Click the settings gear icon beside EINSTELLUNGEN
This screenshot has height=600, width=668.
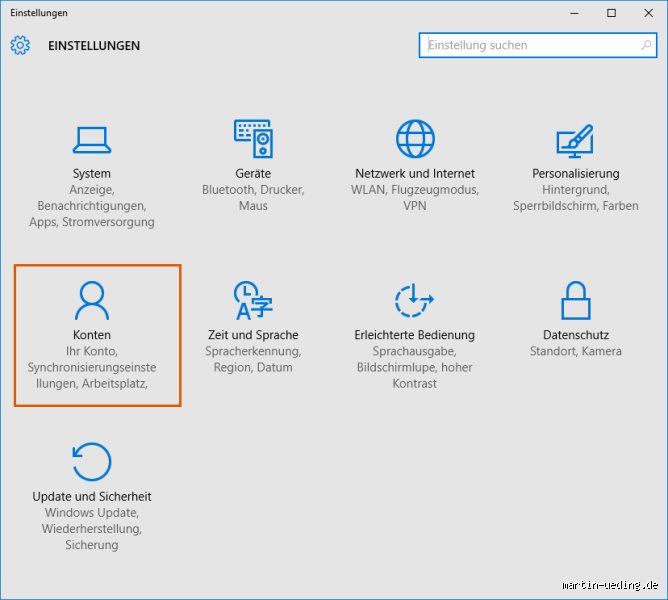20,45
